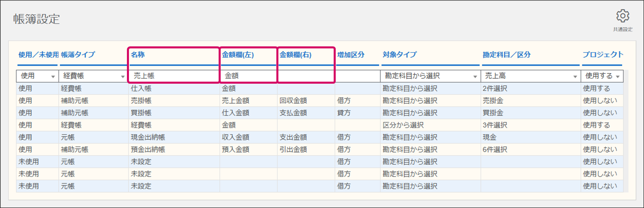Click the 現金出納帳 row name
The width and height of the screenshot is (644, 208).
(148, 137)
